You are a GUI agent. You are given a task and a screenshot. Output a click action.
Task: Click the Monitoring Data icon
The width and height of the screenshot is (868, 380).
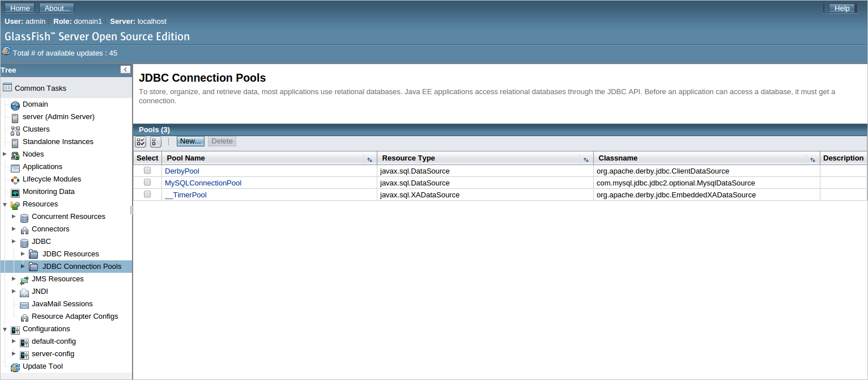15,193
